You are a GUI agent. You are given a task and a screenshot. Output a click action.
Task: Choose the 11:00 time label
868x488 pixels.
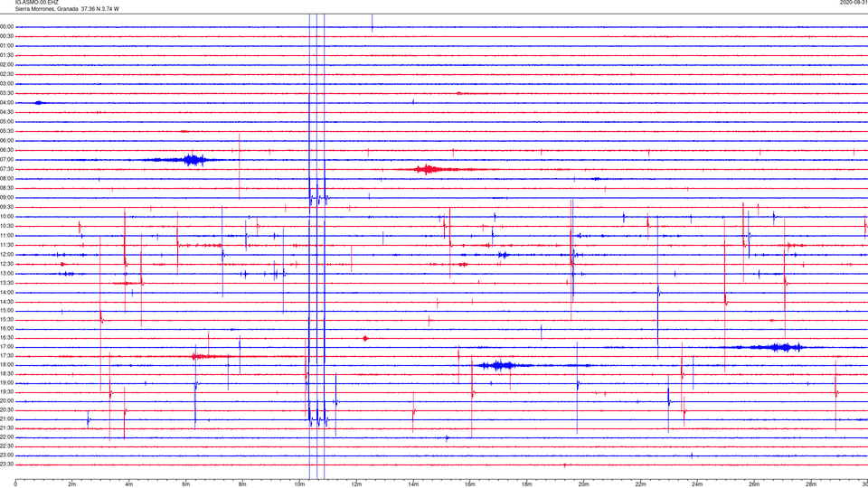pyautogui.click(x=6, y=236)
